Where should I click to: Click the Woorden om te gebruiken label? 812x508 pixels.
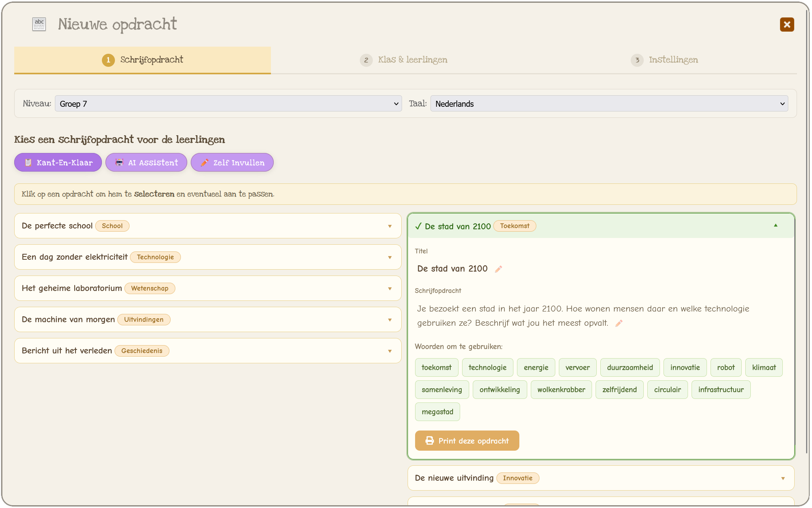[x=459, y=347]
